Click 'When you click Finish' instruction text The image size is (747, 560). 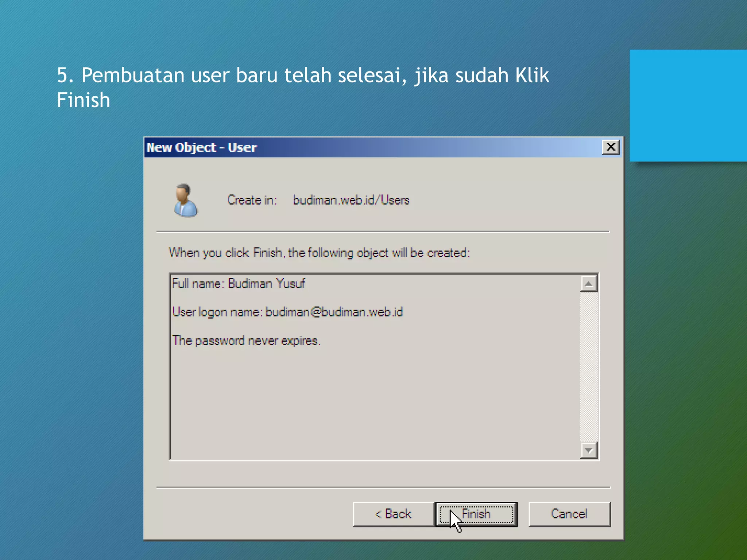pos(320,253)
